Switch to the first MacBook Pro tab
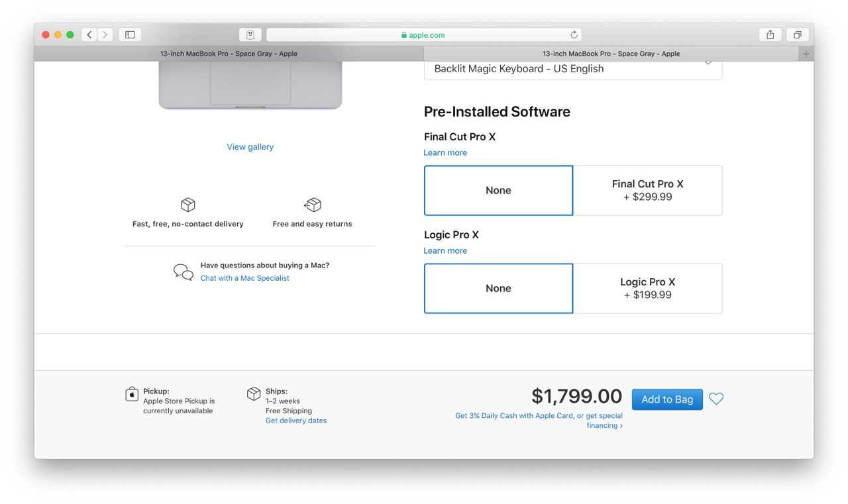Viewport: 848px width, 504px height. tap(229, 54)
